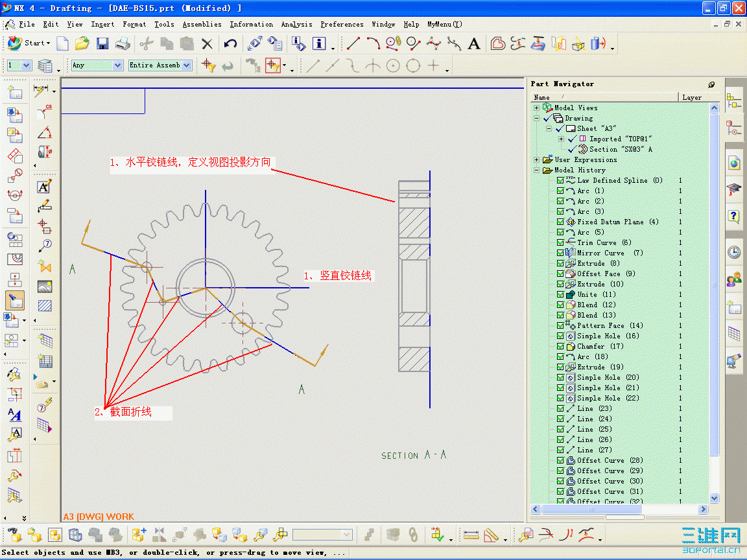The width and height of the screenshot is (747, 560).
Task: Click the Base View icon in the left toolbar
Action: tap(15, 114)
